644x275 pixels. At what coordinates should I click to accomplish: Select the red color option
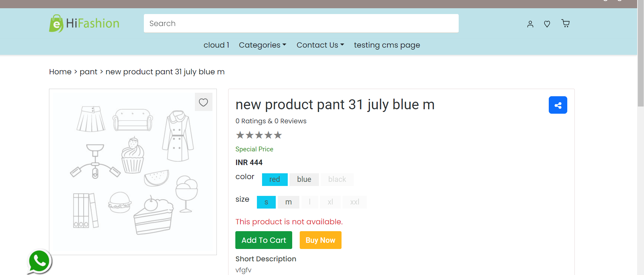pos(275,179)
